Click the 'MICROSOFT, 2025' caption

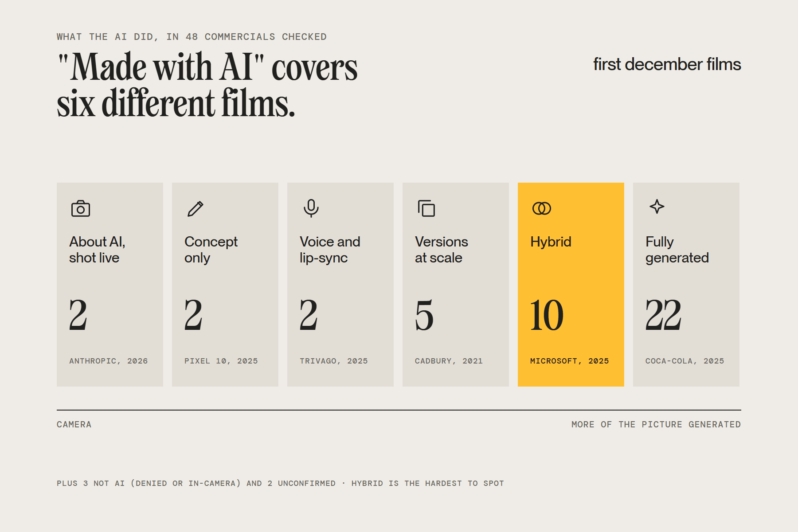coord(569,361)
